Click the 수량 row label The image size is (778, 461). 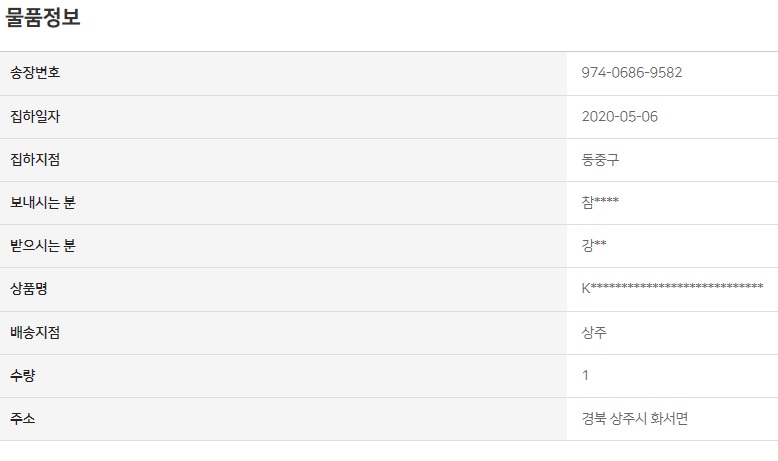click(24, 375)
